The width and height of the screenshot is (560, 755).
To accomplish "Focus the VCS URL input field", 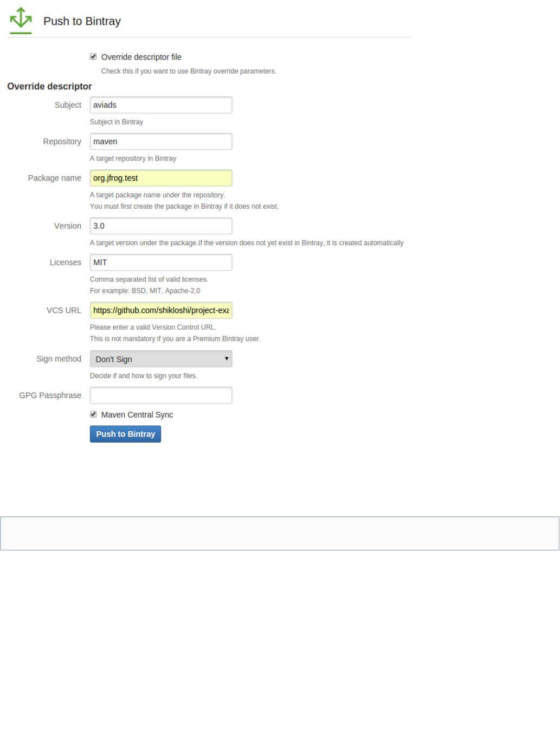I will 161,310.
